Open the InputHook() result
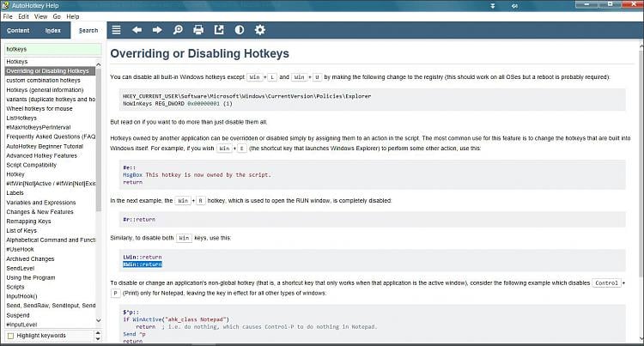Viewport: 644px width, 346px height. [21, 296]
